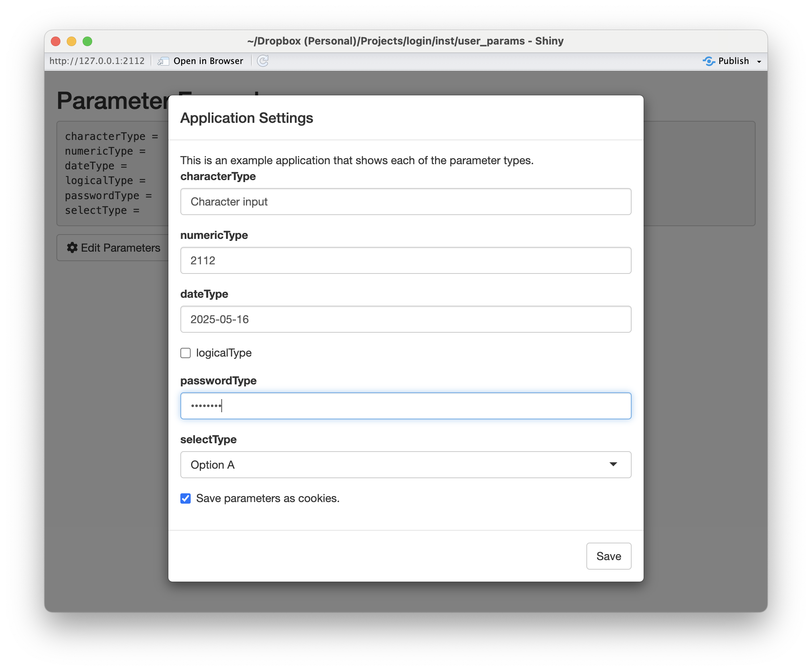The width and height of the screenshot is (812, 671).
Task: Click the Application Settings heading
Action: 247,118
